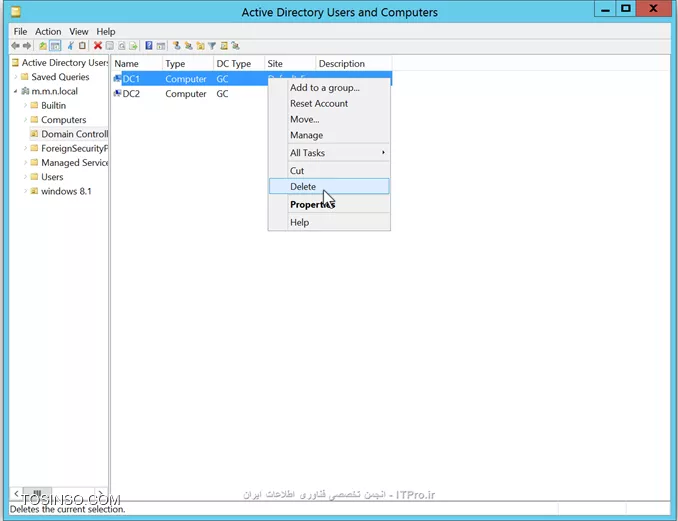Viewport: 678px width, 521px height.
Task: Click the Back arrow toolbar icon
Action: (x=16, y=45)
